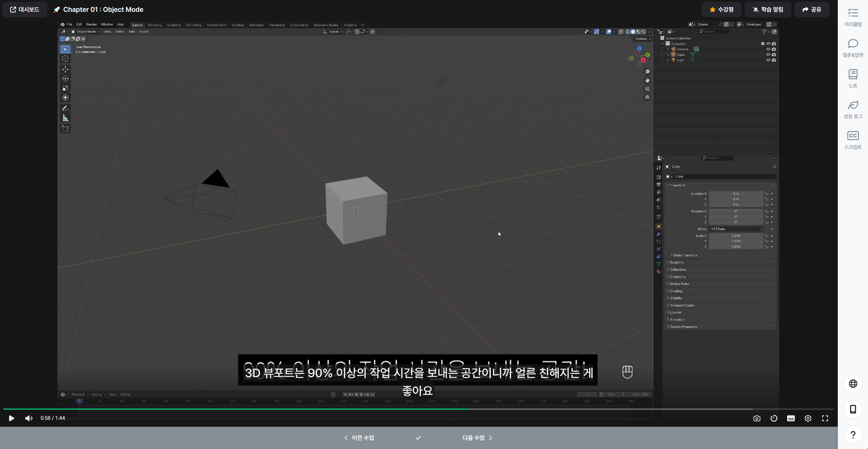
Task: Open the Render menu in Blender
Action: pyautogui.click(x=91, y=24)
